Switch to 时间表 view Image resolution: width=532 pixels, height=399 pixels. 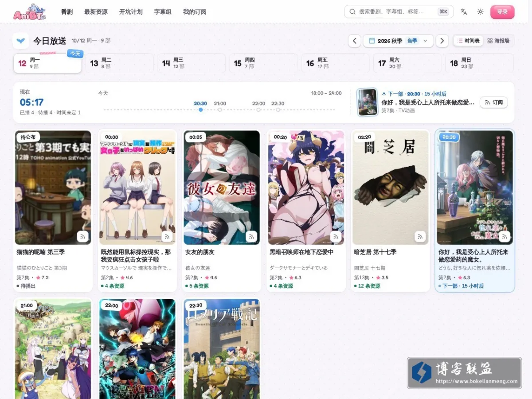click(x=469, y=41)
